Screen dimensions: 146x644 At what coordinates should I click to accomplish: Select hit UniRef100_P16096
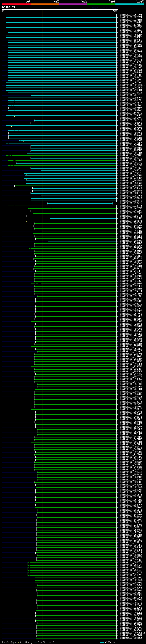(131, 80)
